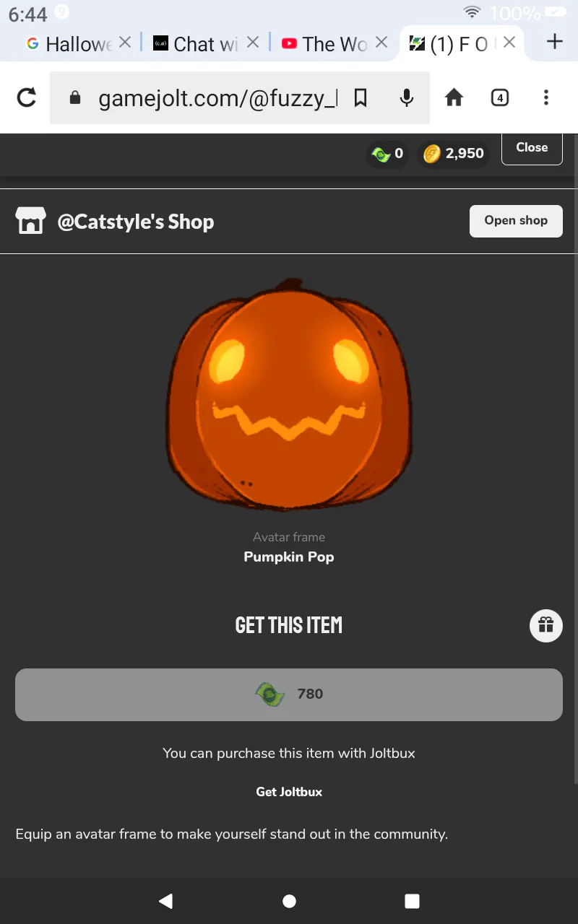Close the Chat wi tab
578x924 pixels.
coord(252,43)
